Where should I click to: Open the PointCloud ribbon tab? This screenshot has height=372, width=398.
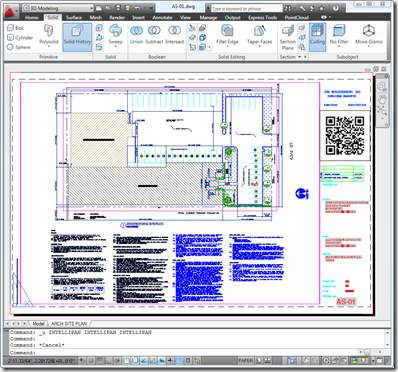296,17
